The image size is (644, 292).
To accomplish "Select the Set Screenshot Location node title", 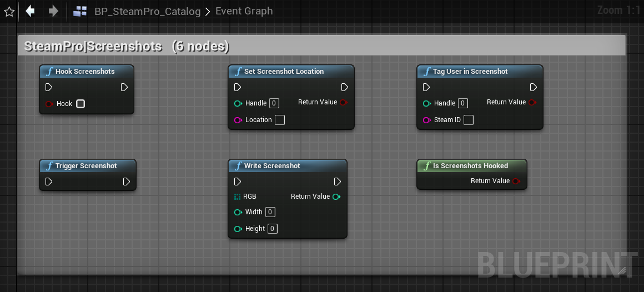I will pyautogui.click(x=284, y=72).
